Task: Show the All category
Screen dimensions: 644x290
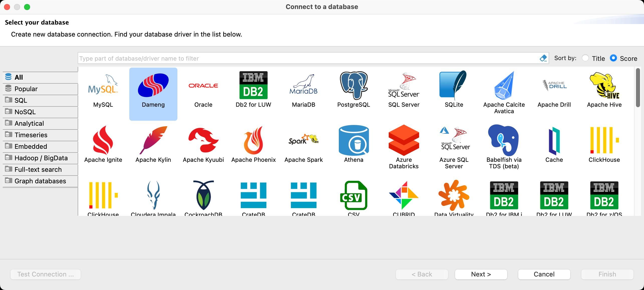Action: click(x=40, y=77)
